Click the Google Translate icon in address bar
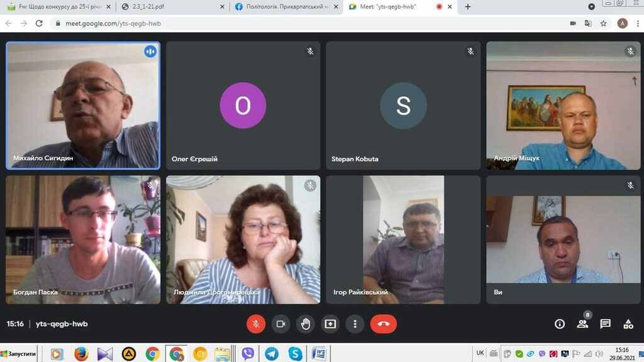644x362 pixels. (x=588, y=23)
